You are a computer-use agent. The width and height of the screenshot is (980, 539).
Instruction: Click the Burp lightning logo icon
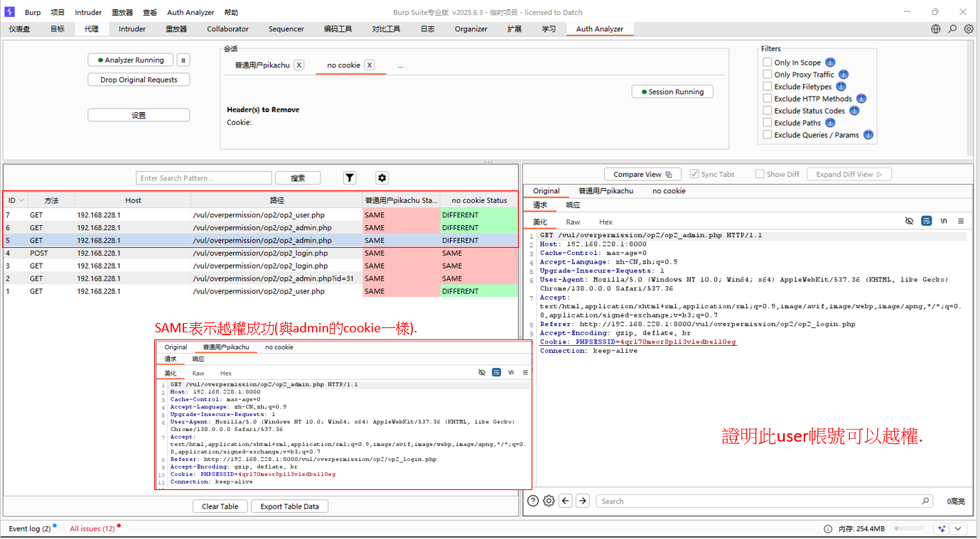point(10,12)
